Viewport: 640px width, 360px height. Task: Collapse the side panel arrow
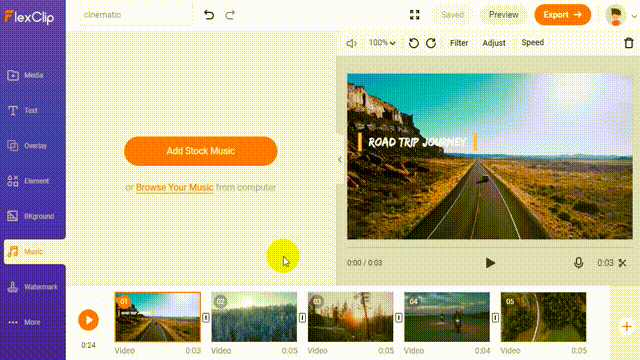pos(340,160)
